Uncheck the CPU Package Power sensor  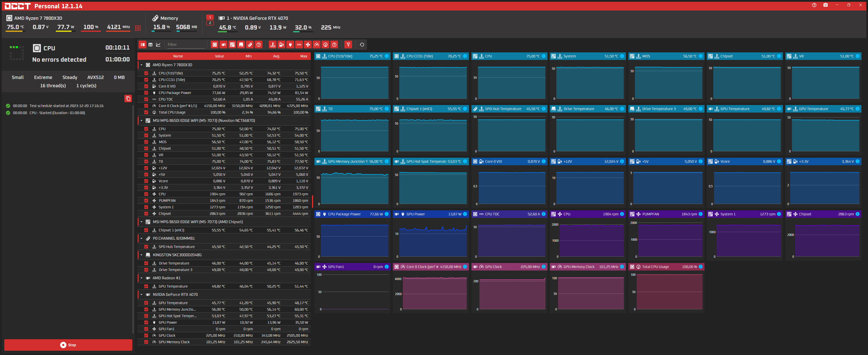click(146, 93)
